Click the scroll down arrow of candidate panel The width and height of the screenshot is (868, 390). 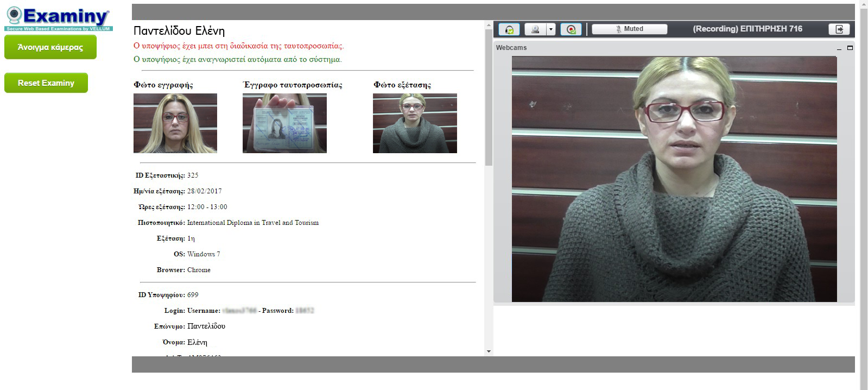point(489,351)
